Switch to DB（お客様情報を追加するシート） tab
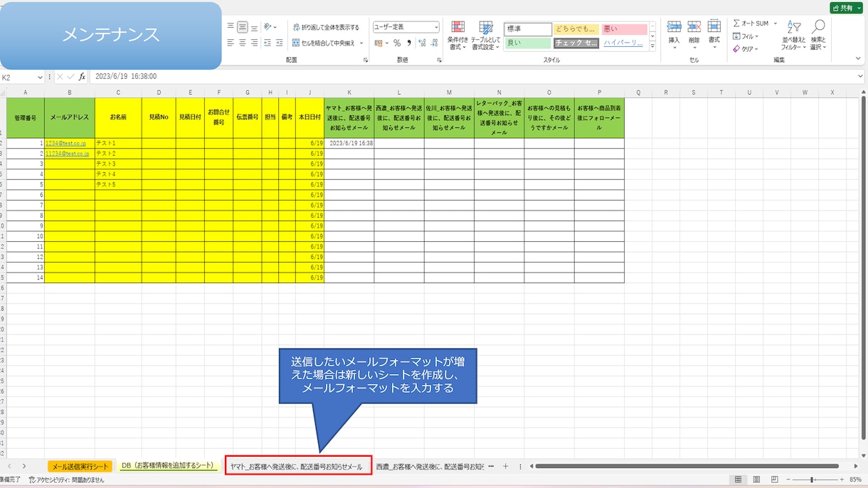This screenshot has width=868, height=488. click(x=168, y=465)
